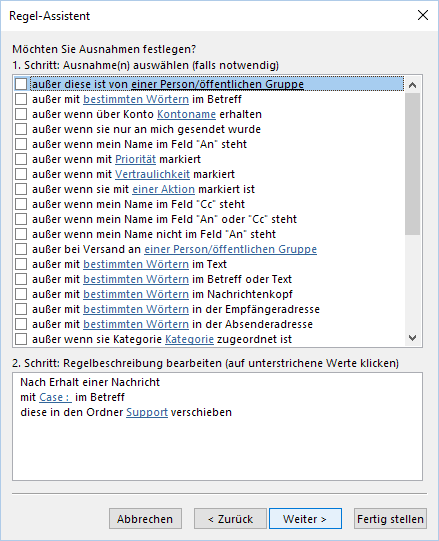439x541 pixels.
Task: Tick 'außer wenn sie mit einer Aktion markiert ist'
Action: [21, 189]
